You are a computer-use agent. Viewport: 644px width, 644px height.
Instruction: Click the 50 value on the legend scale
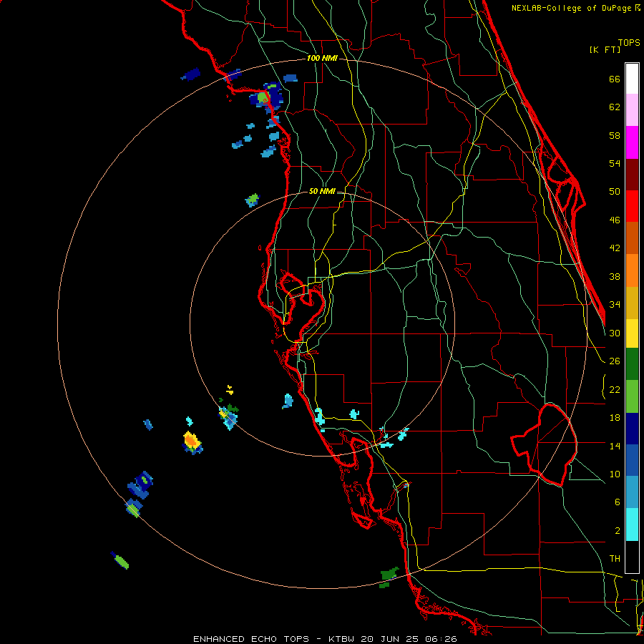tap(614, 191)
